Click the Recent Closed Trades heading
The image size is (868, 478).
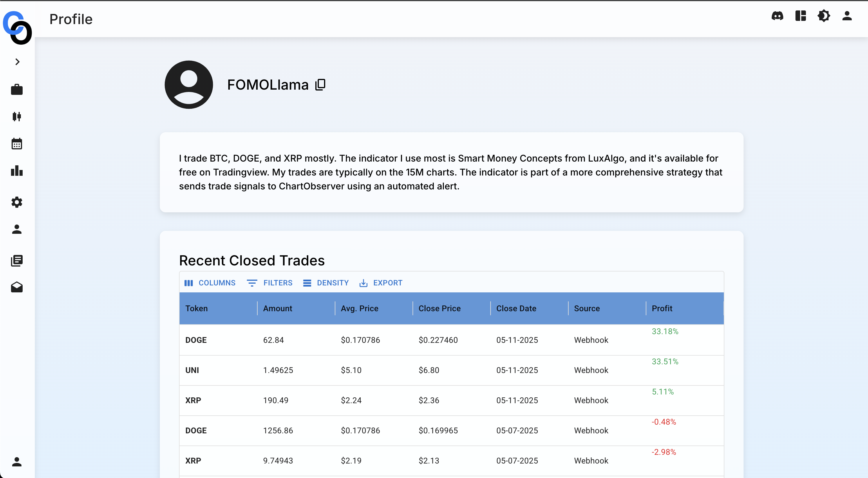click(252, 261)
